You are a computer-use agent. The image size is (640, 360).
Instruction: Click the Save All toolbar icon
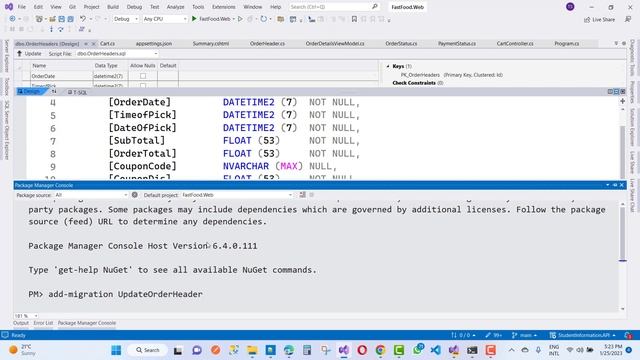click(x=70, y=19)
